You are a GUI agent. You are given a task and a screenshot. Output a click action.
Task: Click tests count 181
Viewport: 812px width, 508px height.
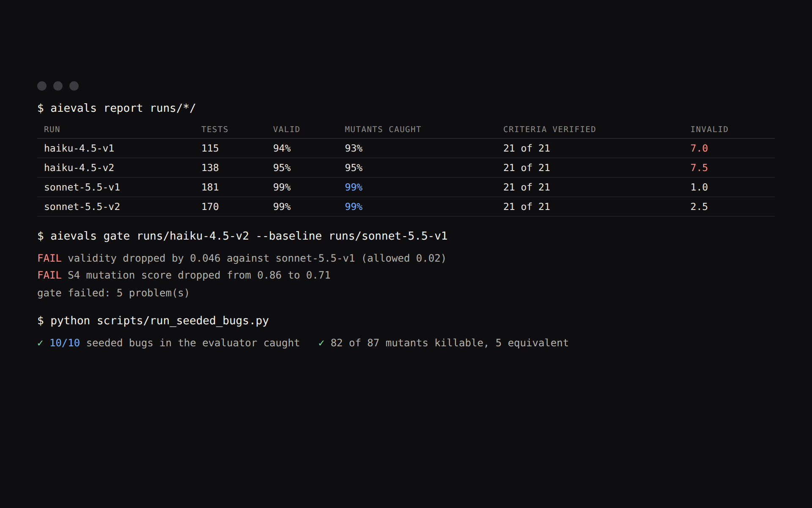point(210,187)
